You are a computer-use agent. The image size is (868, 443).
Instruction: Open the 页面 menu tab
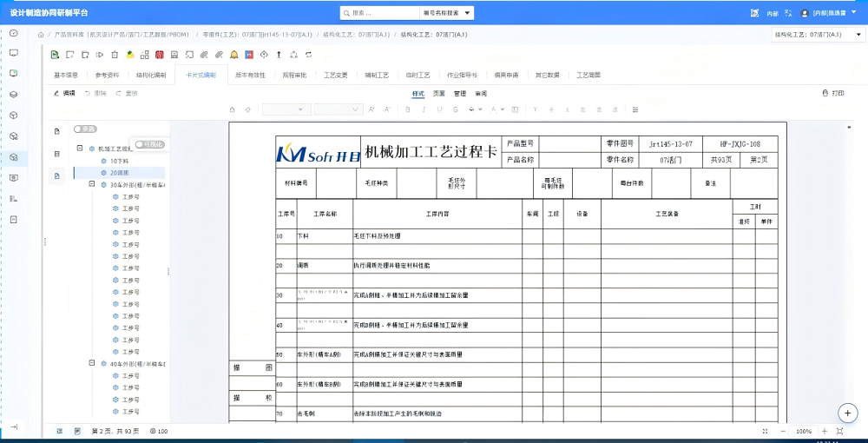pos(439,94)
